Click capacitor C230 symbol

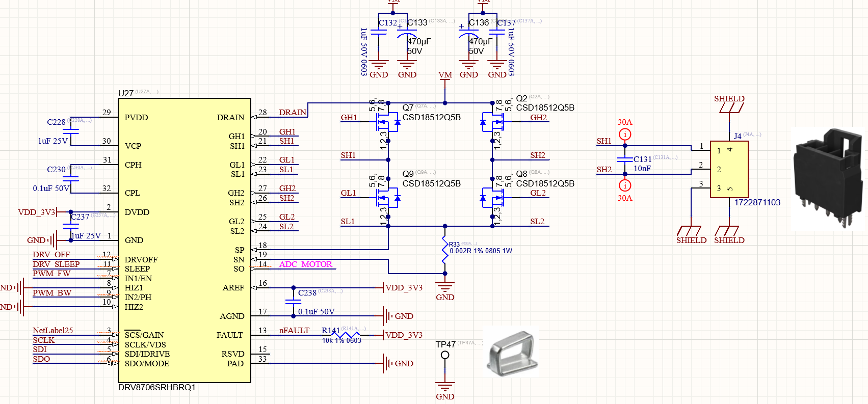(71, 178)
